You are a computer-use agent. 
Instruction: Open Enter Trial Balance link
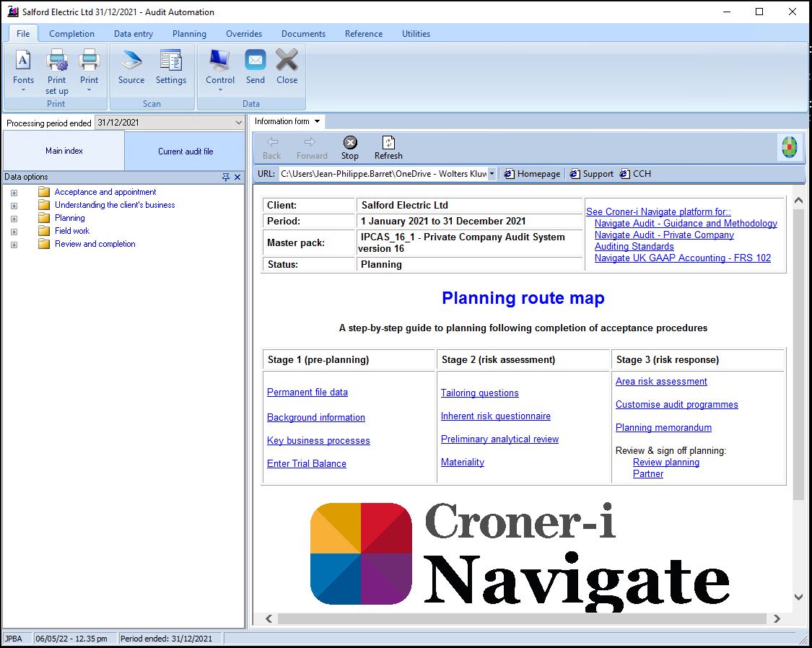(x=307, y=464)
